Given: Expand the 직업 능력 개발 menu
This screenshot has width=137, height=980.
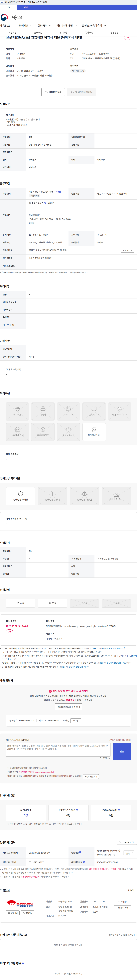Looking at the screenshot, I should click(x=67, y=26).
